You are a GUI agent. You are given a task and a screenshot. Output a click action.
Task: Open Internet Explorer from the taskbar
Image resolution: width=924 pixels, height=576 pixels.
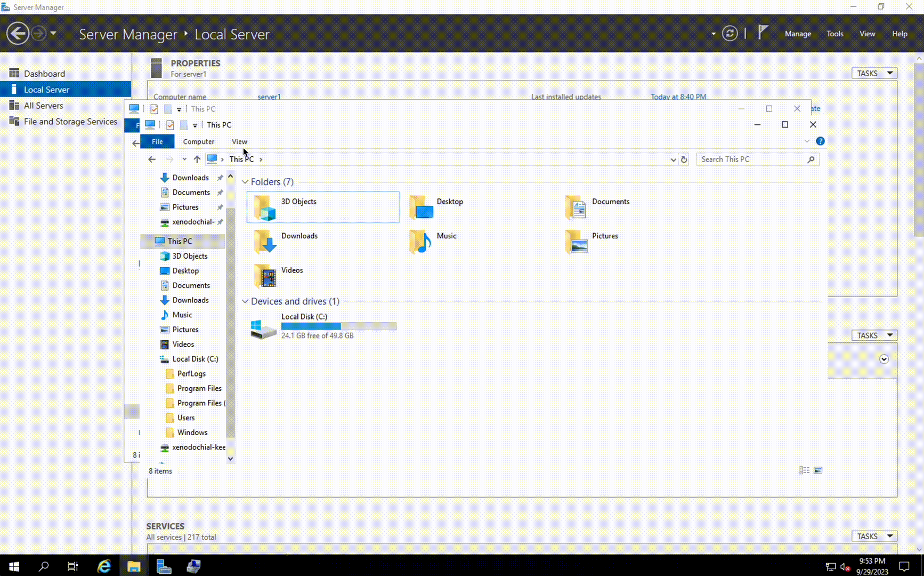(104, 566)
